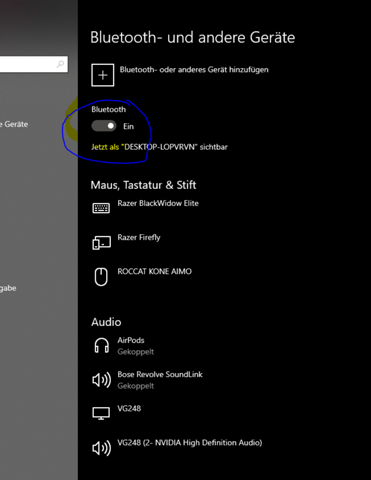Select 'Razer BlackWidow Elite' device name

(158, 203)
